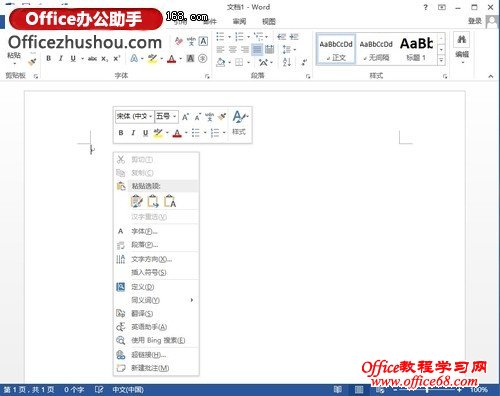The height and width of the screenshot is (396, 500).
Task: Click the highlighted Justify alignment icon
Action: [257, 50]
